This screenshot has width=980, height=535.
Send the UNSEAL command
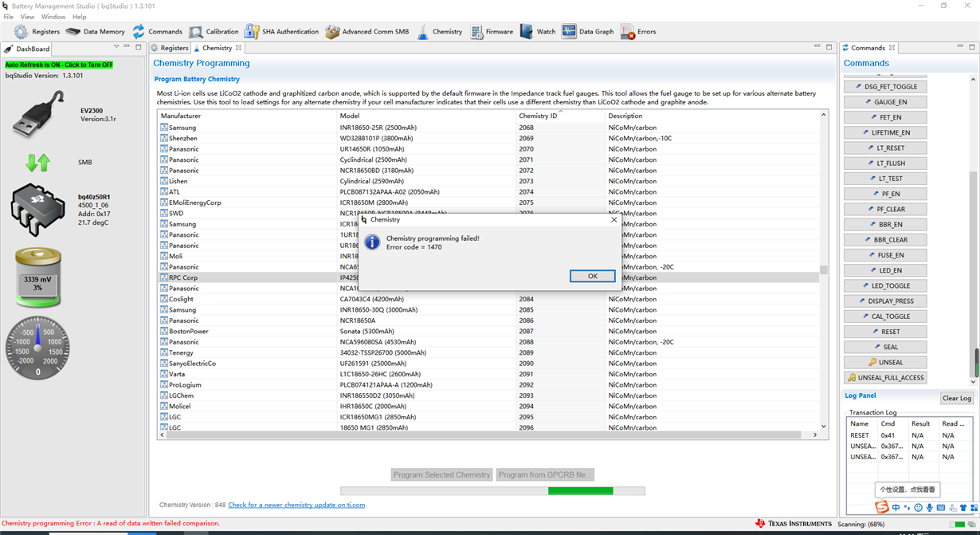click(x=885, y=362)
